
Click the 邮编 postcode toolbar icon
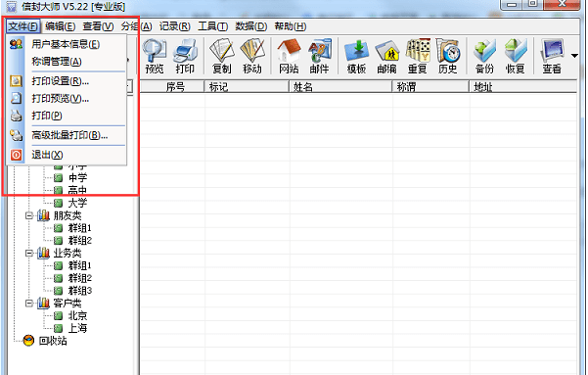386,57
